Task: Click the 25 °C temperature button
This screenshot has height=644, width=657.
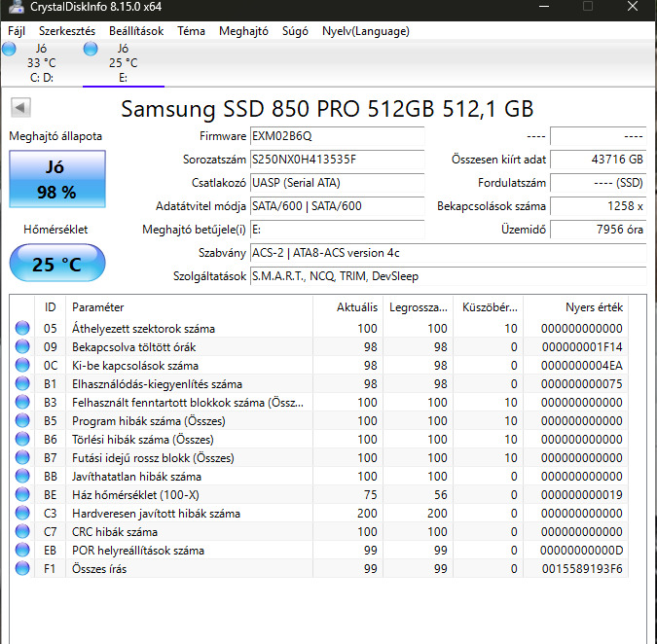Action: (57, 264)
